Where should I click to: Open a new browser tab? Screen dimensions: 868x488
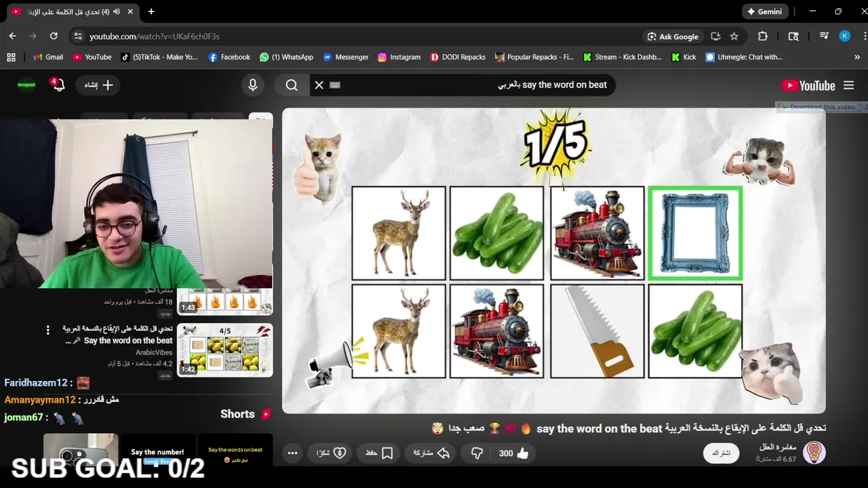point(151,12)
